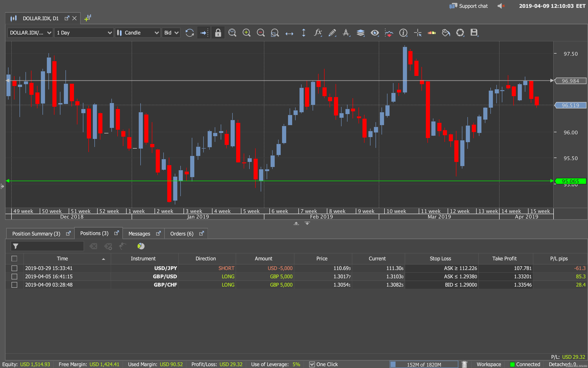Viewport: 588px width, 368px height.
Task: Expand the bottom panel upward arrow
Action: pyautogui.click(x=296, y=223)
